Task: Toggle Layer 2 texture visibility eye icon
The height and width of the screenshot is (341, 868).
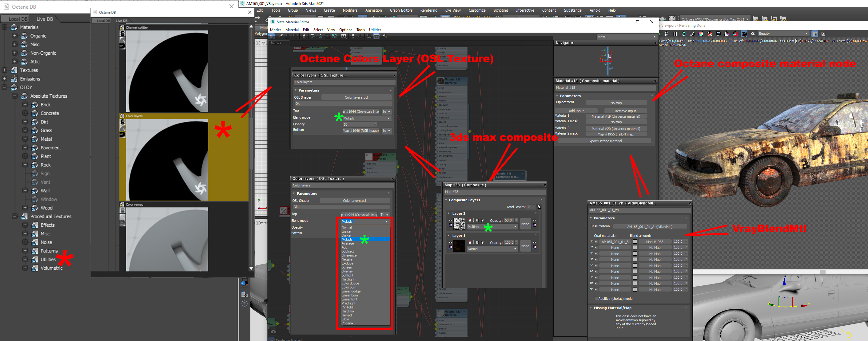Action: pyautogui.click(x=451, y=221)
